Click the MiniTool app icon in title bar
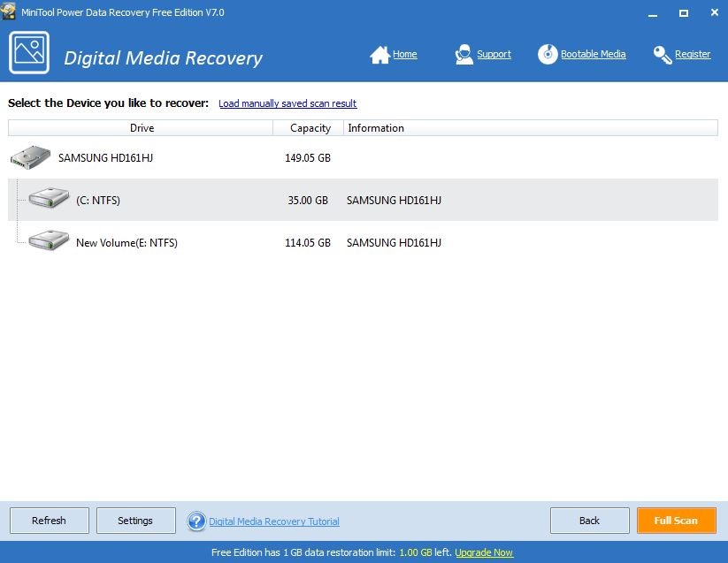The image size is (728, 563). tap(8, 11)
